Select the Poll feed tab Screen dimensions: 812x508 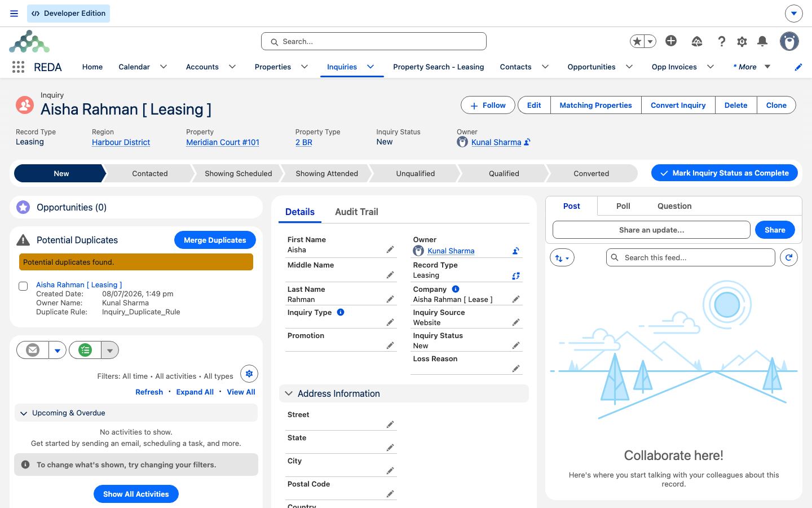[x=623, y=206]
